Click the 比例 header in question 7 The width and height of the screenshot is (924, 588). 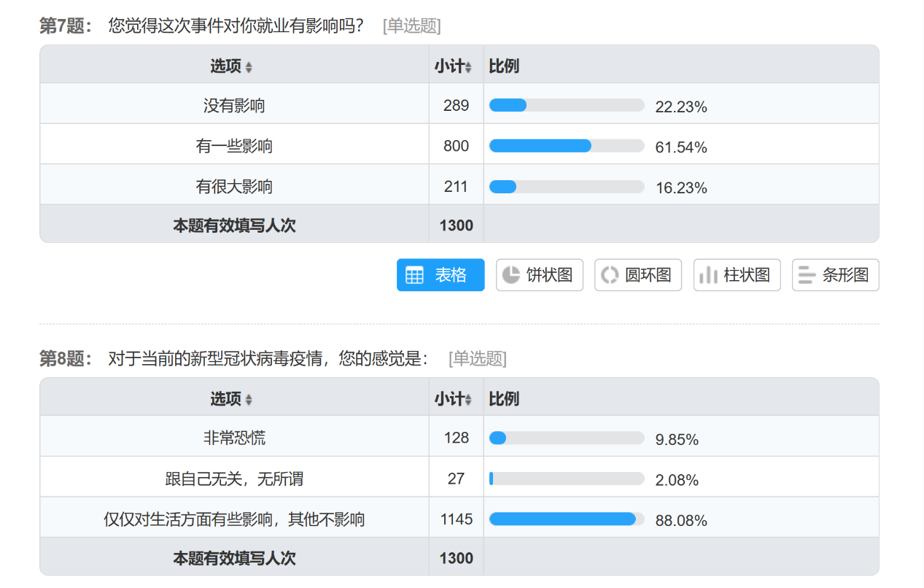coord(504,66)
